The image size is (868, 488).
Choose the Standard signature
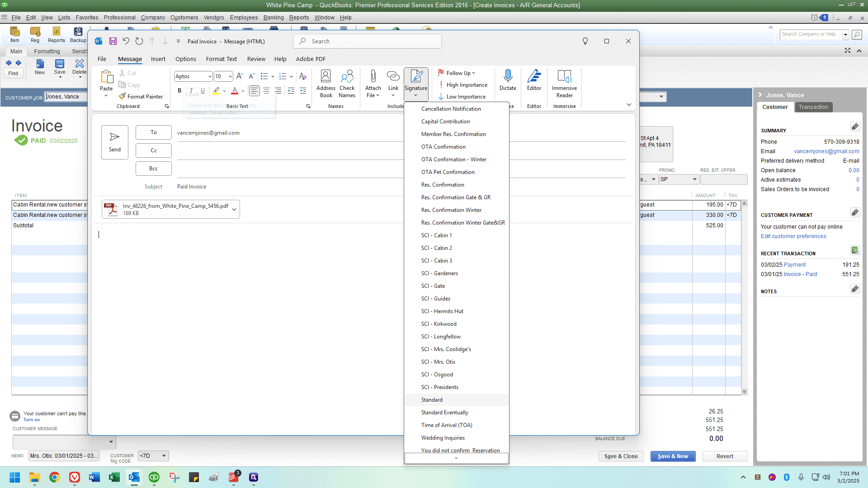[x=457, y=400]
